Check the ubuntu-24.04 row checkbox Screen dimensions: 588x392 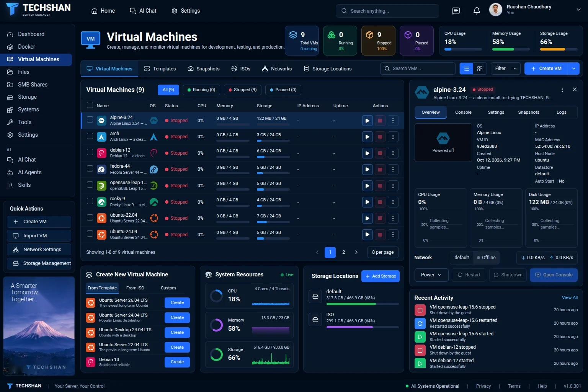[90, 234]
